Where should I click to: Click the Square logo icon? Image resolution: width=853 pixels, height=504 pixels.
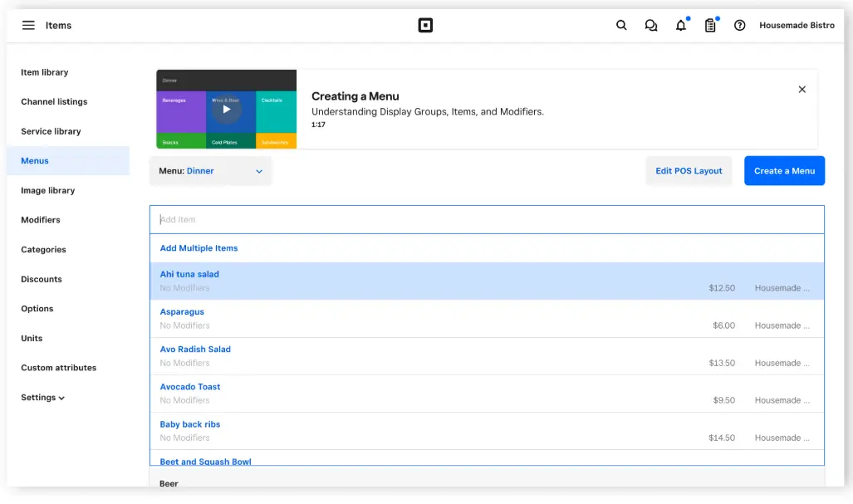(425, 25)
